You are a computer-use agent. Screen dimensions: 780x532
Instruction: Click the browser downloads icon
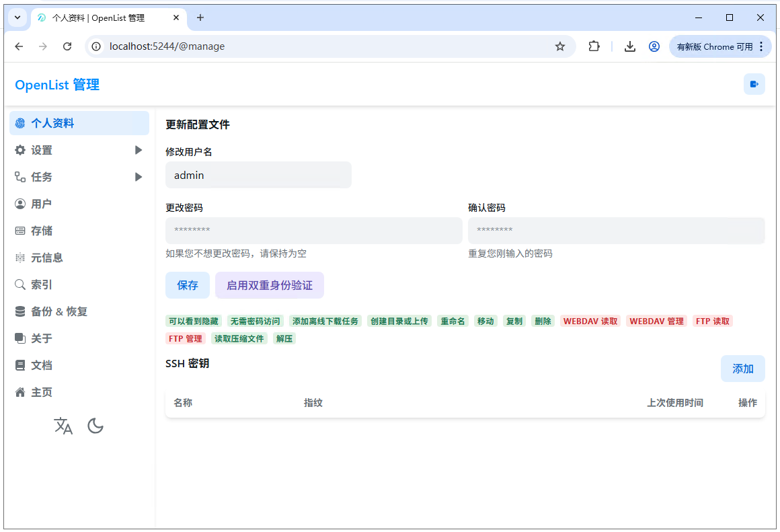click(x=630, y=46)
